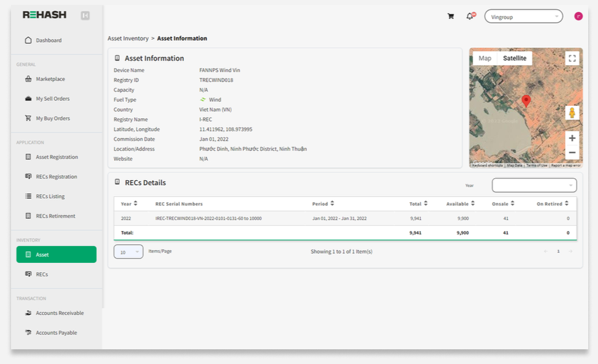Sort the table by Year column
Viewport: 598px width, 364px height.
pos(129,203)
